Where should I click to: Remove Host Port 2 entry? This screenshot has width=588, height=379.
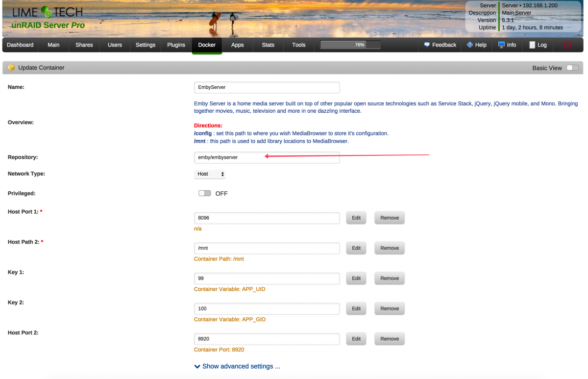(390, 339)
